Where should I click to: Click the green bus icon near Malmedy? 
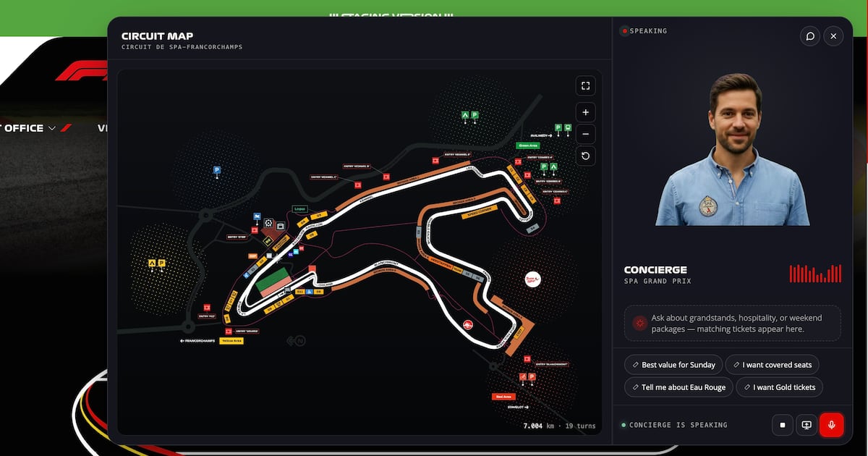(568, 127)
